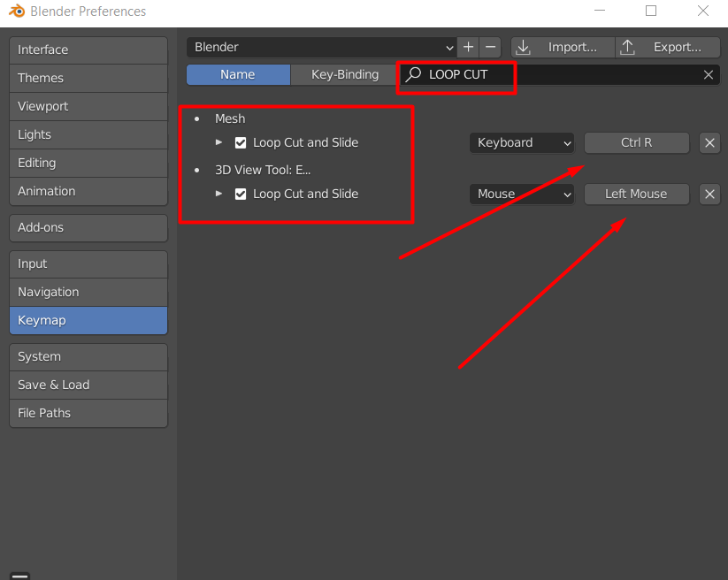The height and width of the screenshot is (580, 728).
Task: Maximize the Blender Preferences window
Action: pos(651,11)
